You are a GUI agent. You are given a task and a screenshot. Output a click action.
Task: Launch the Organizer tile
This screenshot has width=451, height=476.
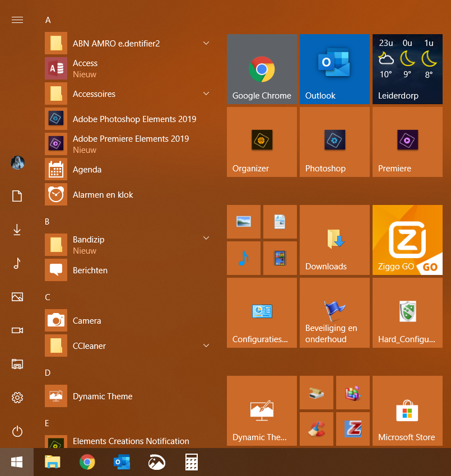click(x=262, y=142)
